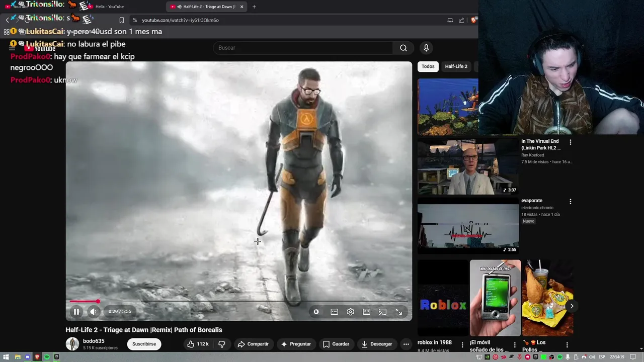
Task: Pause the Half-Life 2 video
Action: click(x=76, y=312)
